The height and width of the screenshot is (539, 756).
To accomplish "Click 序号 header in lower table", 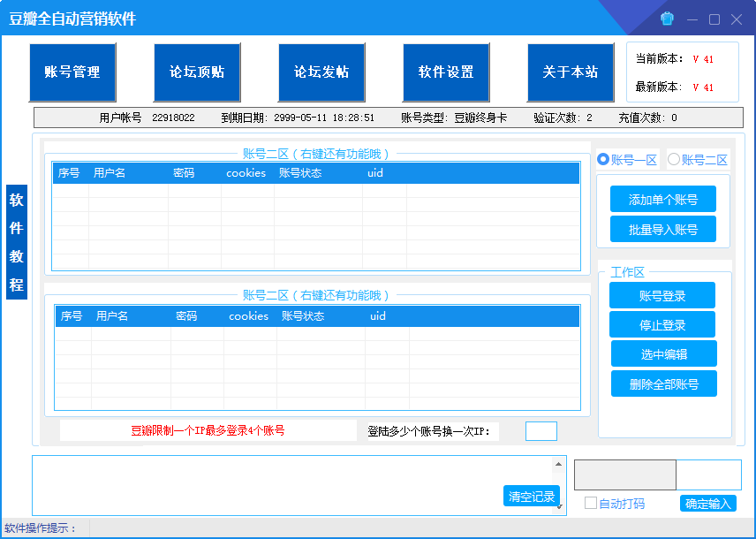I will click(72, 316).
